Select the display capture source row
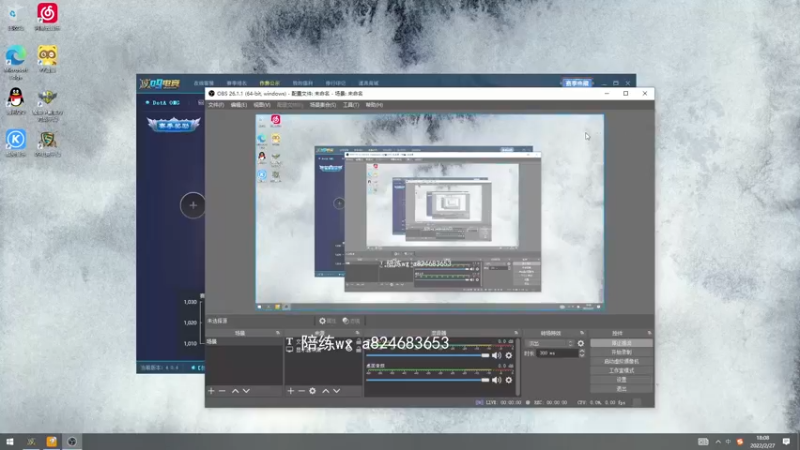The image size is (800, 450). click(323, 349)
